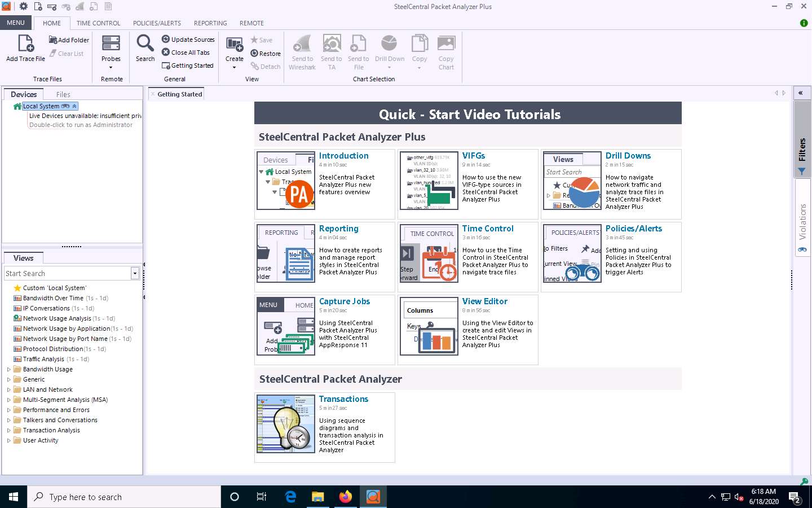Click Restore view button
This screenshot has width=812, height=508.
pos(266,54)
